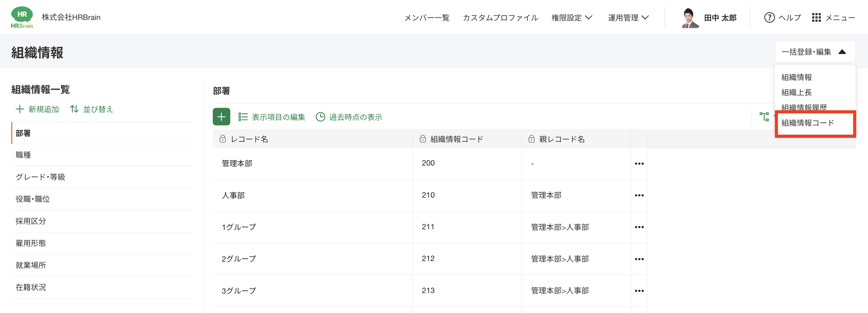Click 過去時点の表示 button

[x=349, y=117]
